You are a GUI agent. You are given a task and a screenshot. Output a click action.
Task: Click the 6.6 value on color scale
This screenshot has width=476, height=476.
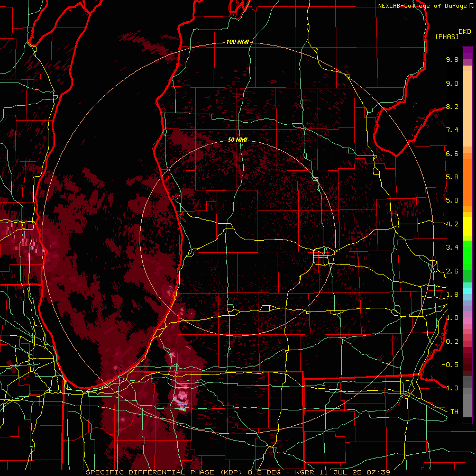(x=452, y=153)
